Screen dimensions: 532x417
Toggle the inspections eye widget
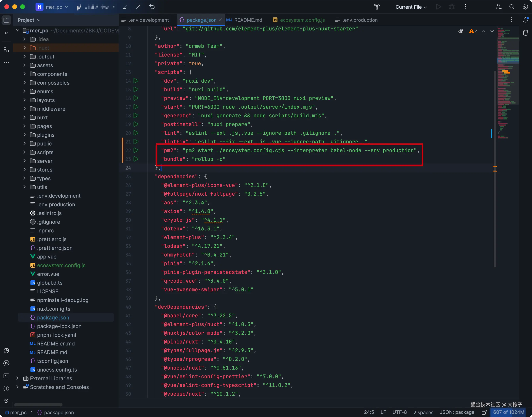[461, 31]
